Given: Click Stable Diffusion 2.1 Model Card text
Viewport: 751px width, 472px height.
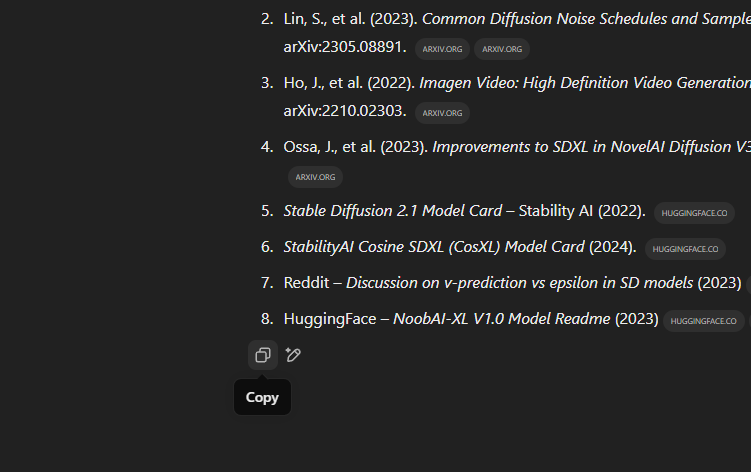Looking at the screenshot, I should pyautogui.click(x=393, y=211).
